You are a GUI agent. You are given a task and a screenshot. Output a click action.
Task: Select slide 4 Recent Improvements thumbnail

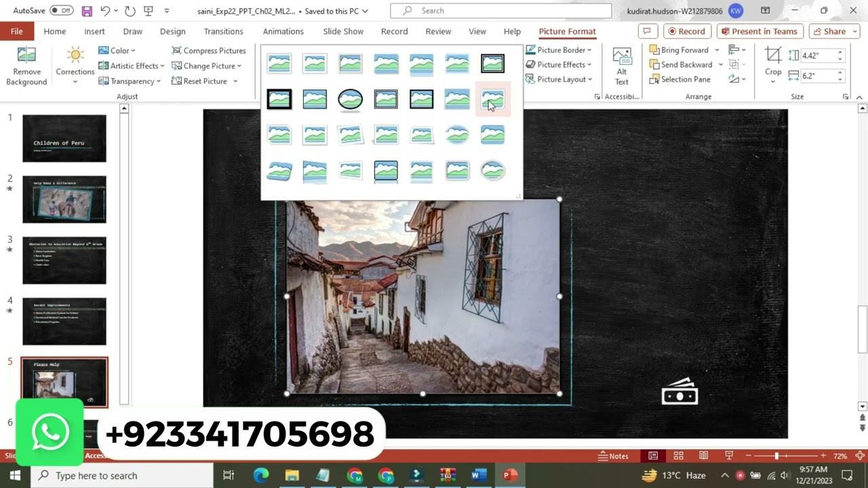pos(64,321)
